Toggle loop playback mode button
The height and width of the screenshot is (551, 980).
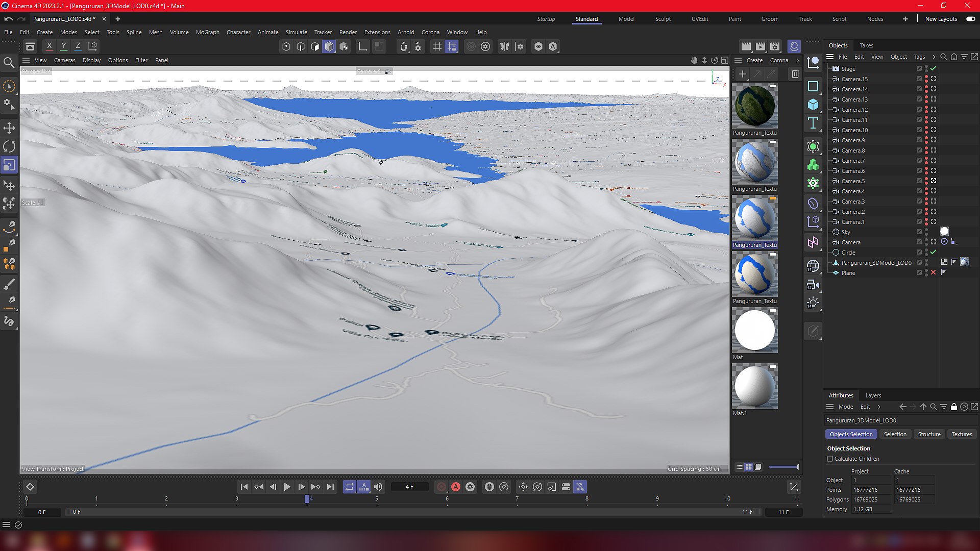(349, 487)
